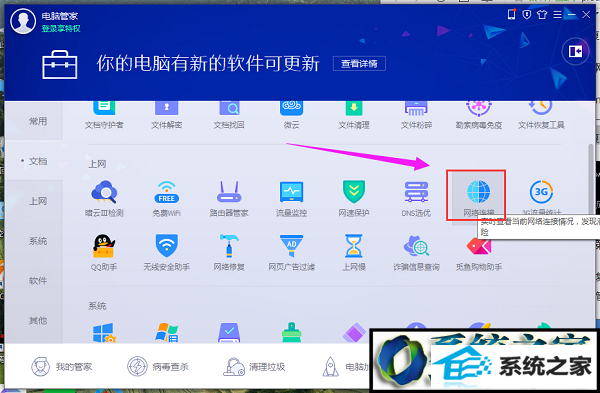Open 网速保护 speed protection
600x393 pixels.
pos(354,199)
